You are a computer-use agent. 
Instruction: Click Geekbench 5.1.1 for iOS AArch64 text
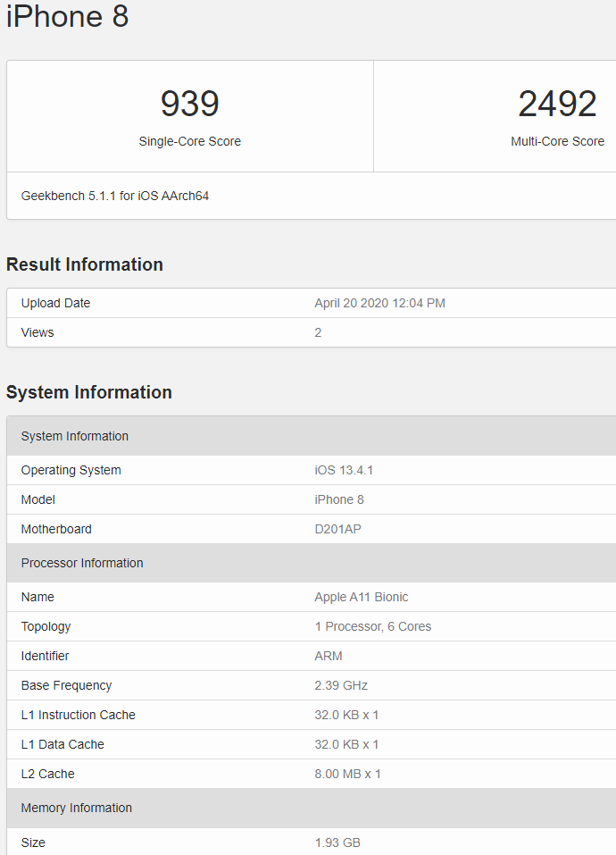point(115,196)
